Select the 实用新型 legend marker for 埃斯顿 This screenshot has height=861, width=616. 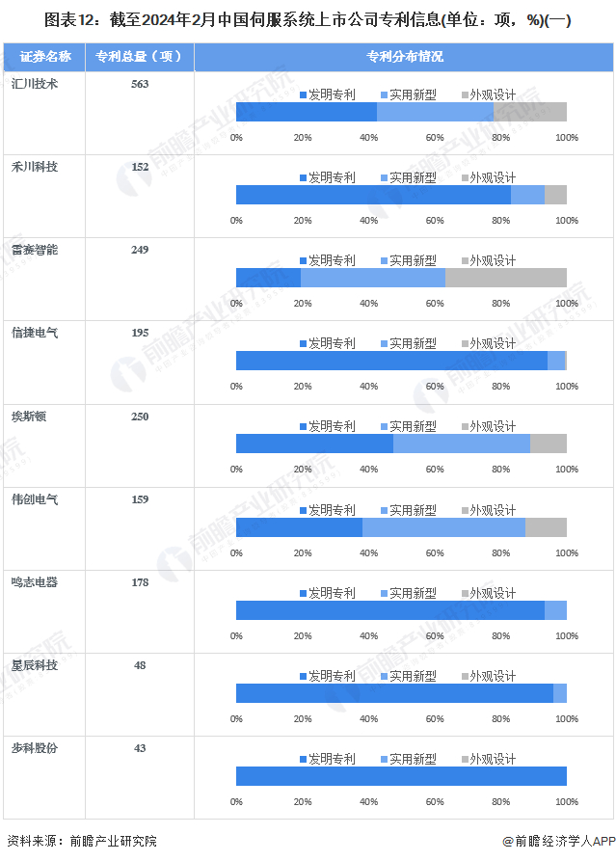point(385,427)
